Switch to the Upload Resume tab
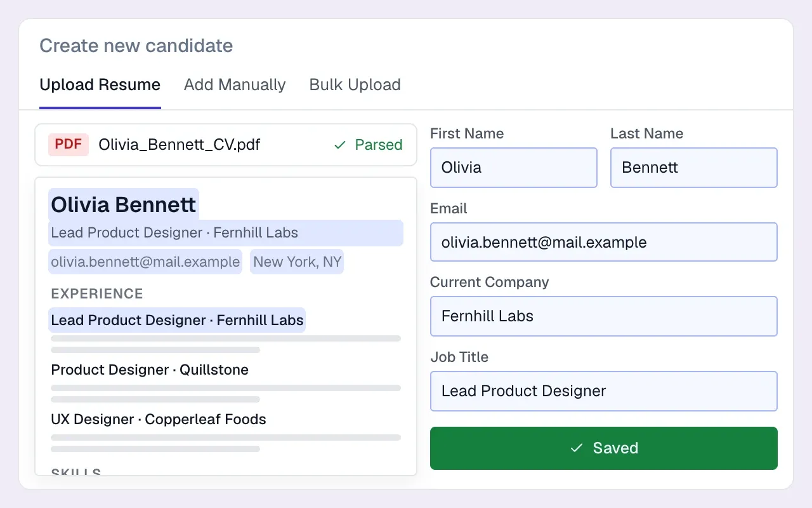 100,85
